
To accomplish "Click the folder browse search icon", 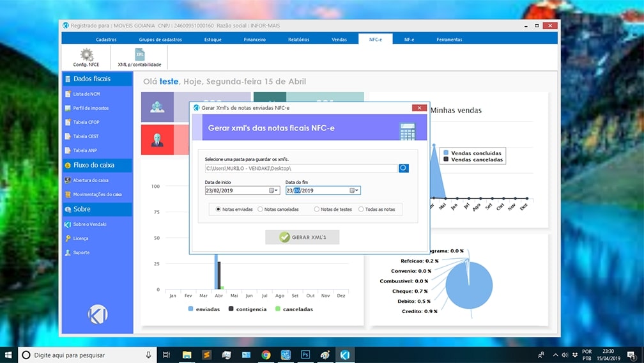I will [x=403, y=169].
